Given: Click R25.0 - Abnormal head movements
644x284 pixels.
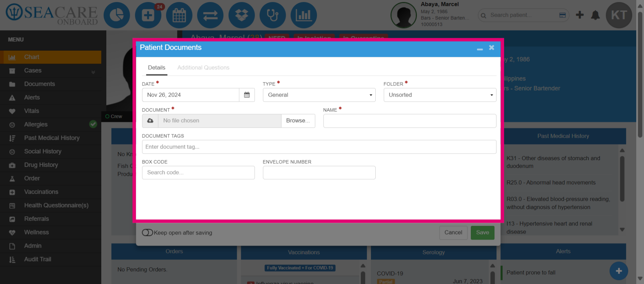Looking at the screenshot, I should (x=551, y=183).
